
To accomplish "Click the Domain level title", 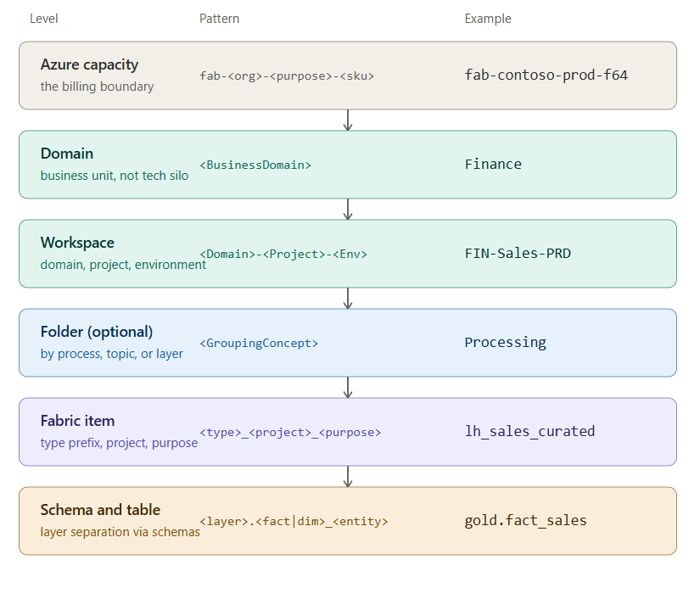I will (67, 154).
